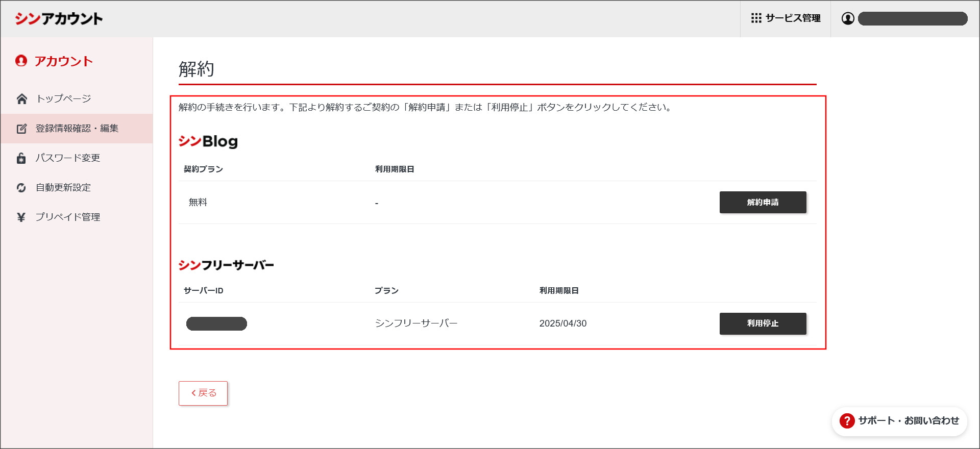The image size is (980, 449).
Task: Click the yen icon beside プリペイド管理
Action: (21, 217)
